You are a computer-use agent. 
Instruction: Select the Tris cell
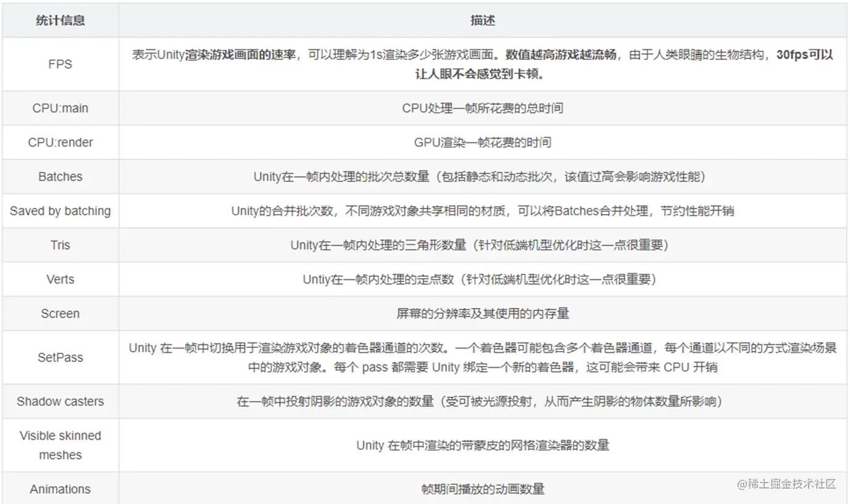click(x=60, y=245)
